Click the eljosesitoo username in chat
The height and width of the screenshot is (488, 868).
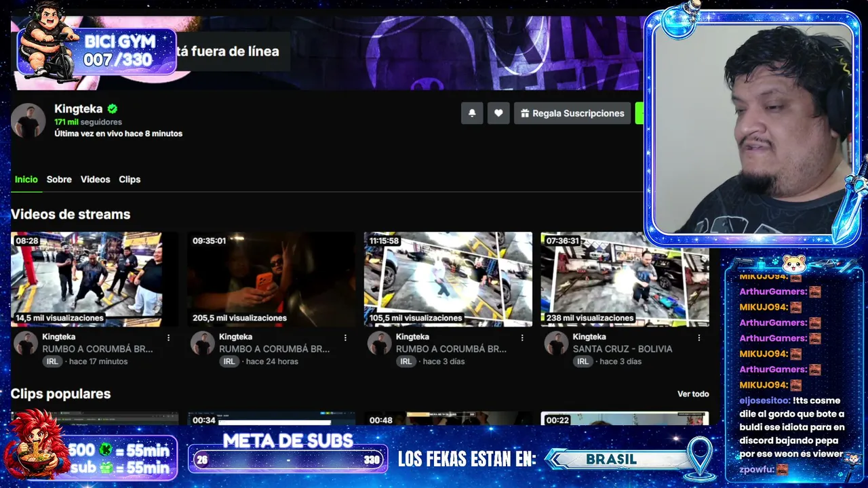tap(764, 401)
